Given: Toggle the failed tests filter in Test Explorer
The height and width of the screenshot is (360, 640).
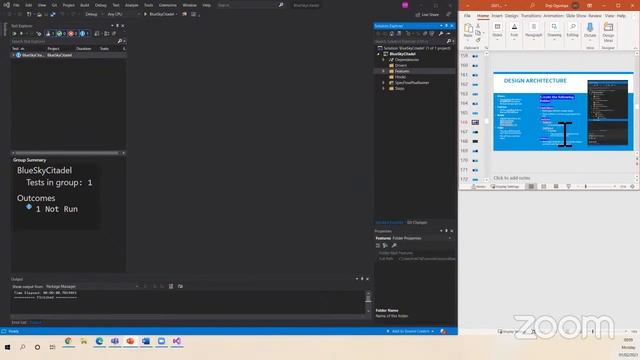Looking at the screenshot, I should point(72,33).
